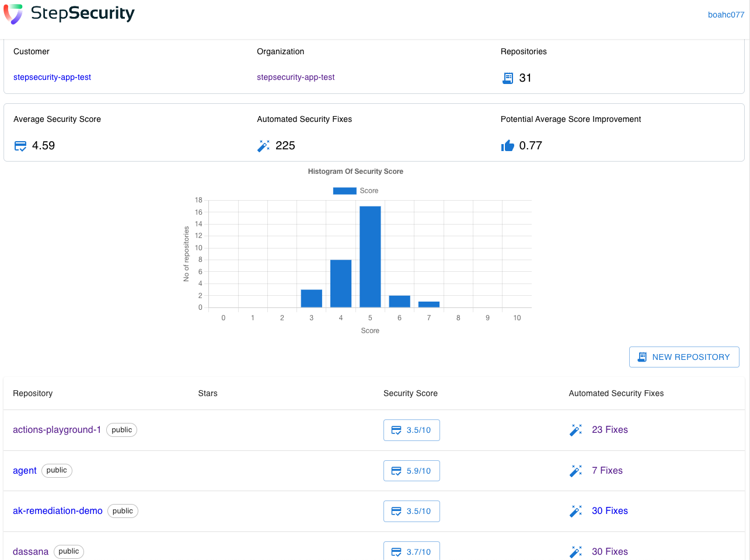Click the New Repository button
750x560 pixels.
tap(684, 357)
